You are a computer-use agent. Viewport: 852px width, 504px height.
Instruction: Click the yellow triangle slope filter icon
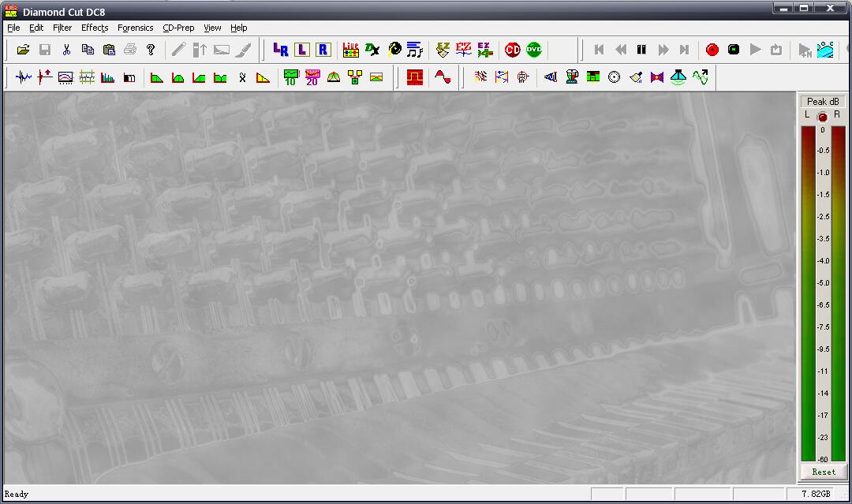tap(263, 77)
